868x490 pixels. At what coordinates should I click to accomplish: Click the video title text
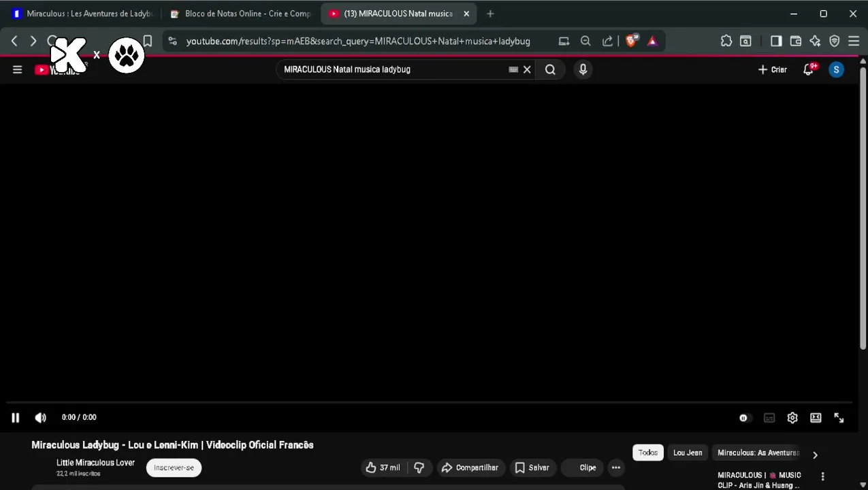point(172,445)
